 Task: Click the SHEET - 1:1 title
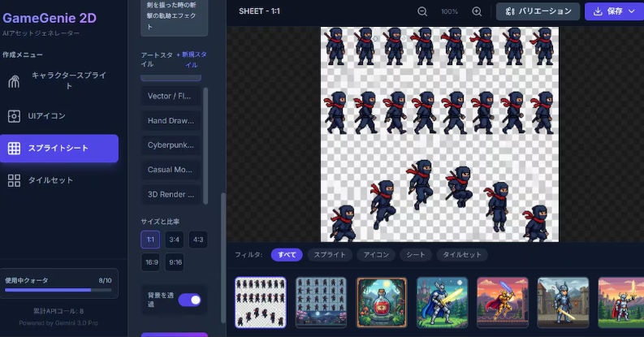[260, 11]
